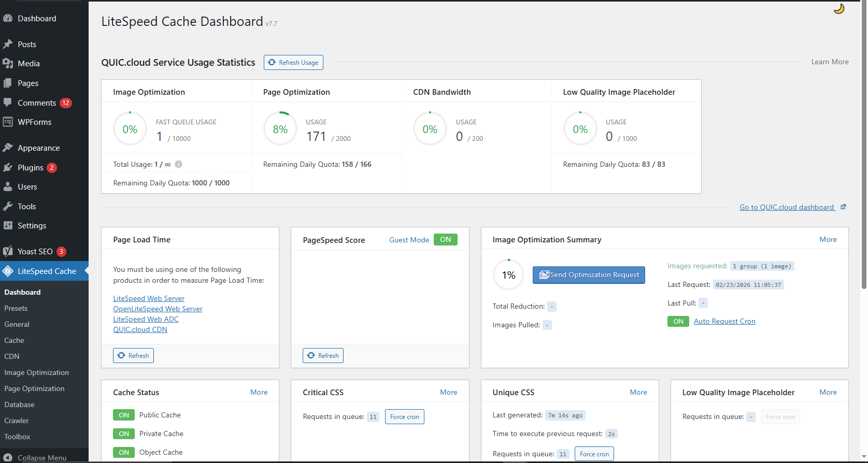Open the Auto Request Cron link
Viewport: 868px width, 463px height.
point(724,321)
